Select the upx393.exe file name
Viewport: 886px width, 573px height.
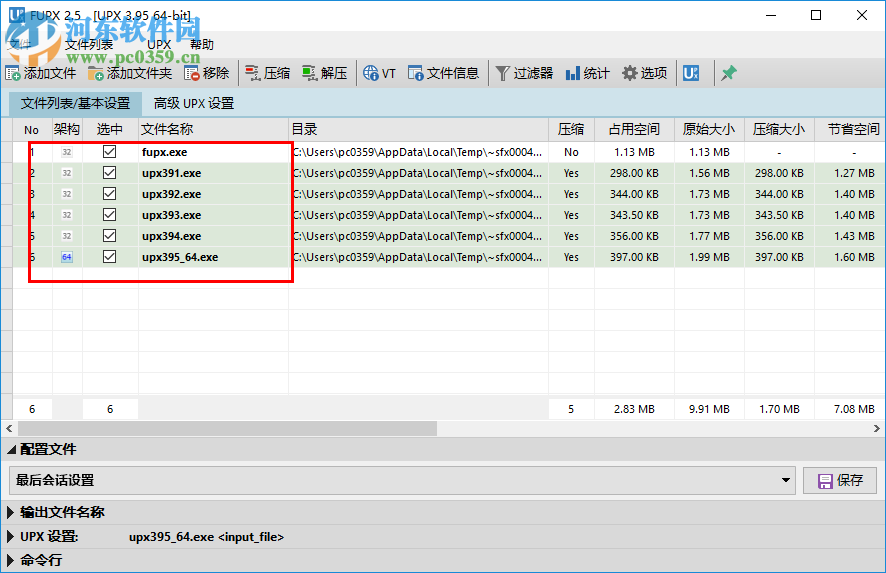point(171,215)
